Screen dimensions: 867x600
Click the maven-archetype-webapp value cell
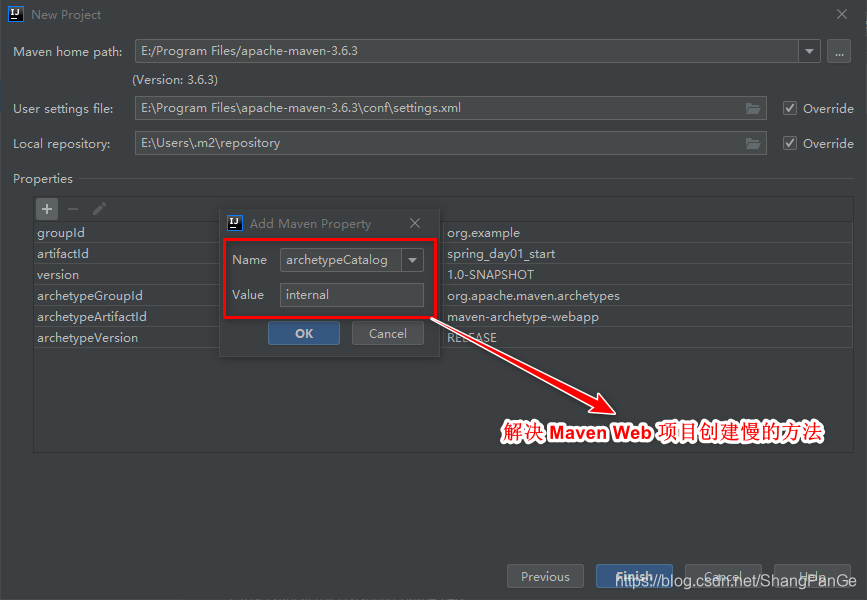[x=647, y=317]
